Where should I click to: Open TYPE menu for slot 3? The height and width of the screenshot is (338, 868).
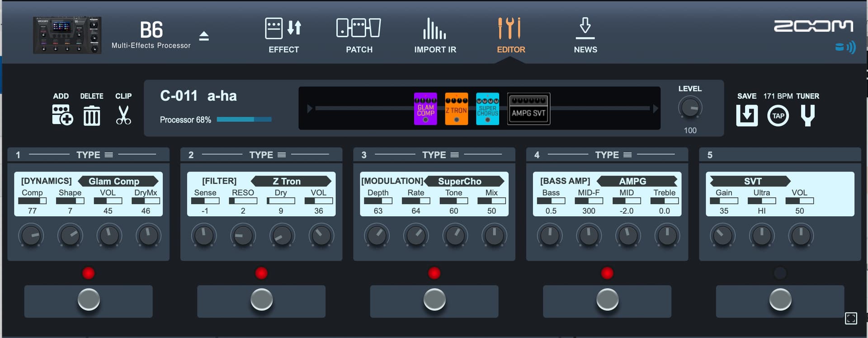click(440, 155)
